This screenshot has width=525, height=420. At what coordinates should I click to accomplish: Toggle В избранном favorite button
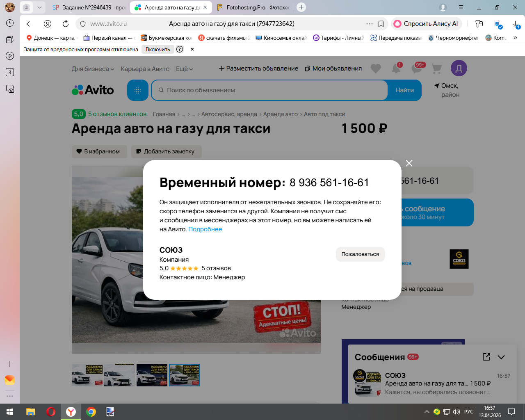click(x=99, y=151)
